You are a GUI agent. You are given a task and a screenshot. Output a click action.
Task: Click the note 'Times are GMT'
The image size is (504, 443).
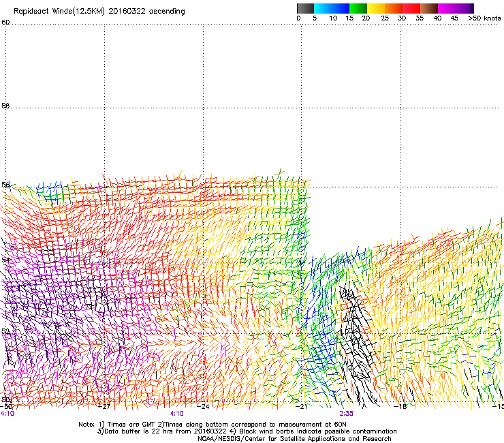coord(131,425)
